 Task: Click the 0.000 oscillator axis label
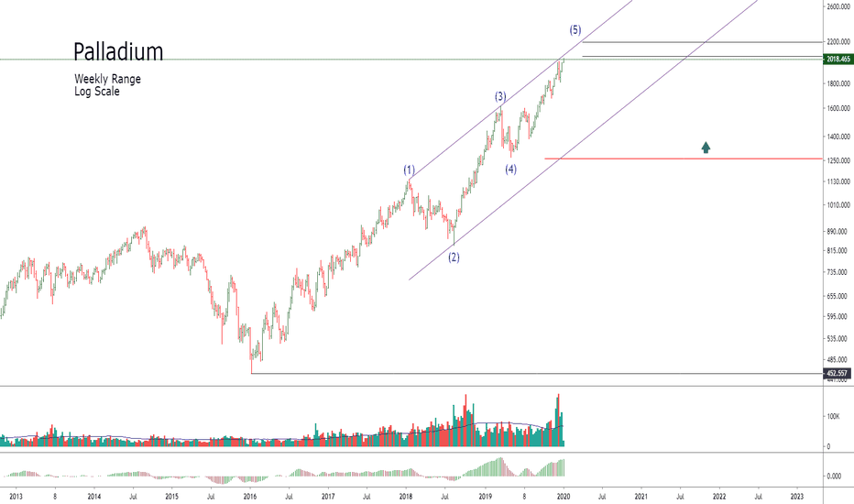coord(834,477)
